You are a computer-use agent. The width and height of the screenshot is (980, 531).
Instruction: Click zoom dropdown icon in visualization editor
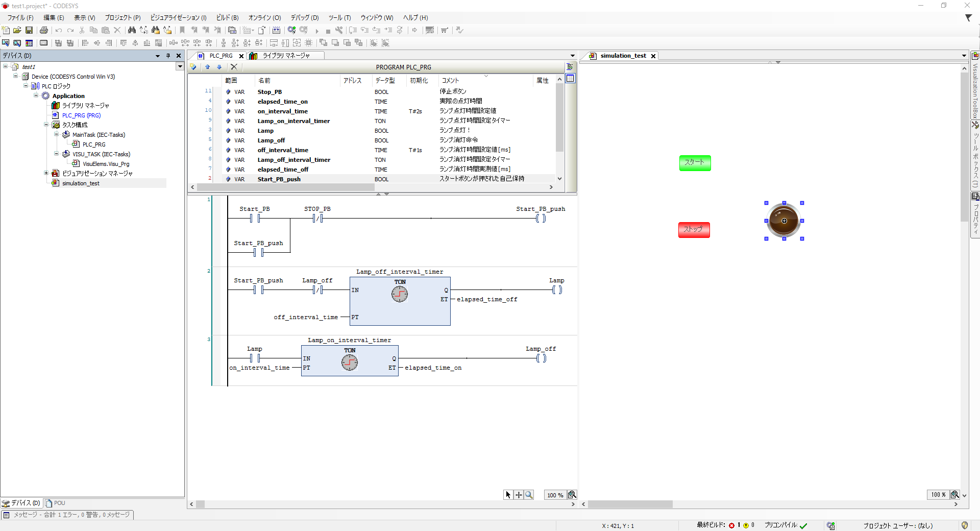click(955, 495)
